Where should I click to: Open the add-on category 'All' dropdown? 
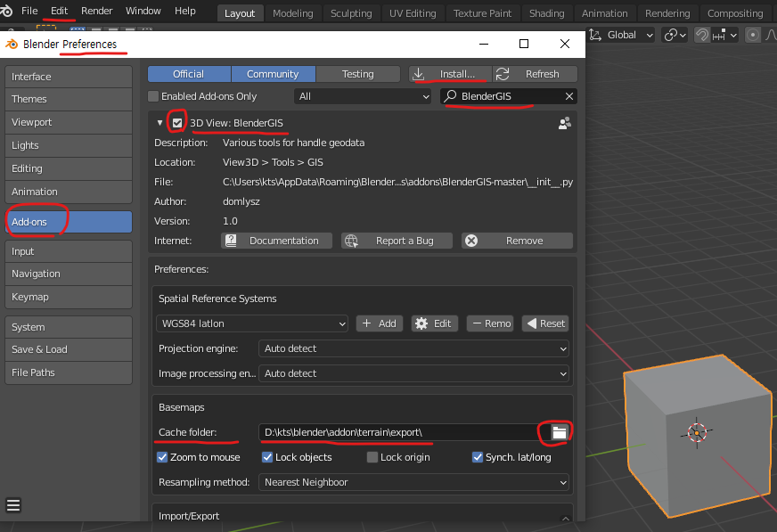[363, 96]
